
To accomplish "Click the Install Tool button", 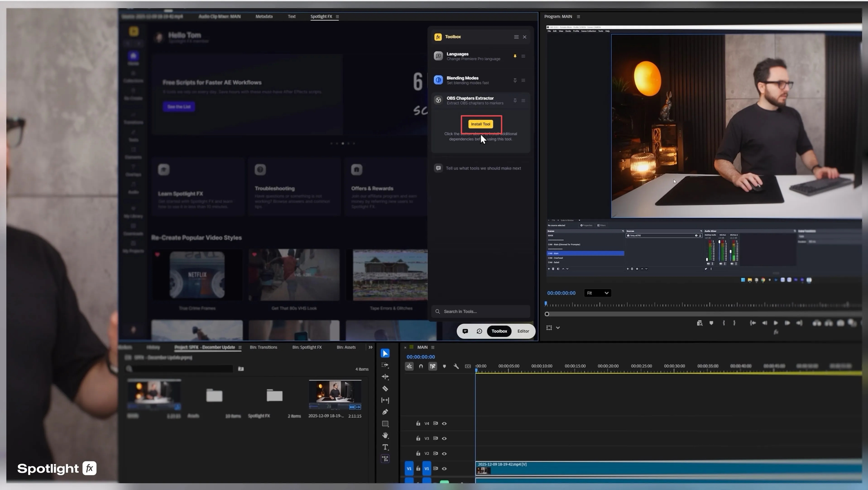I will click(480, 124).
